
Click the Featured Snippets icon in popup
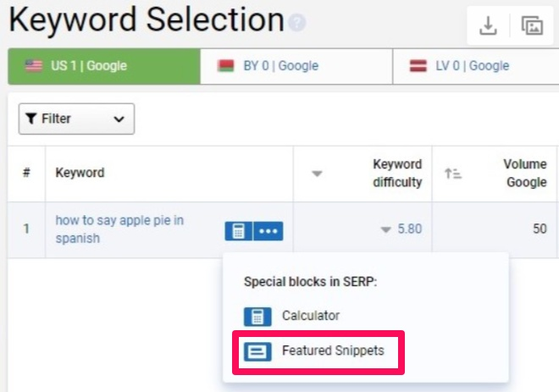257,351
